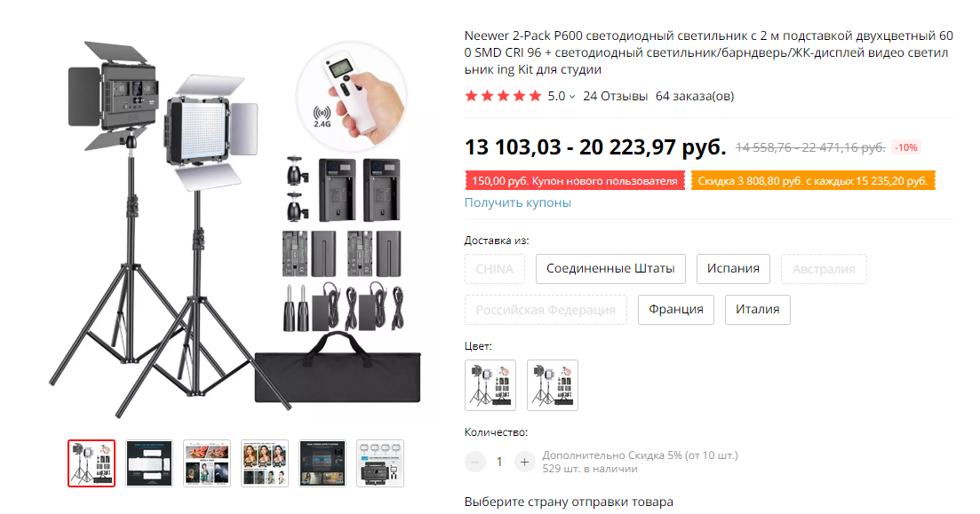Choose Италия as shipping origin
980x514 pixels.
758,310
